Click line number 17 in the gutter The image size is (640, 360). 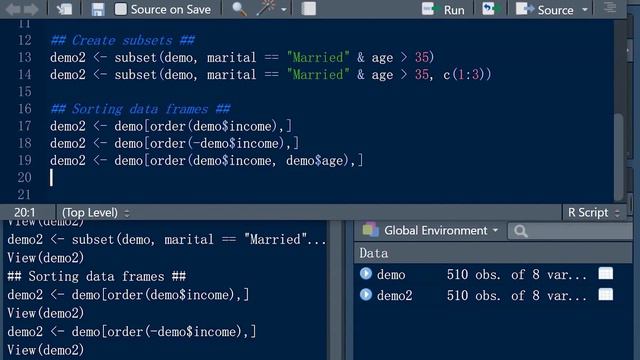[x=24, y=126]
